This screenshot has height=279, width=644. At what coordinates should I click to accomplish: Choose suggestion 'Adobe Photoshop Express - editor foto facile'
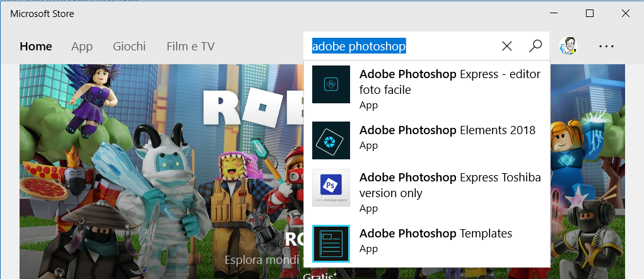(449, 82)
